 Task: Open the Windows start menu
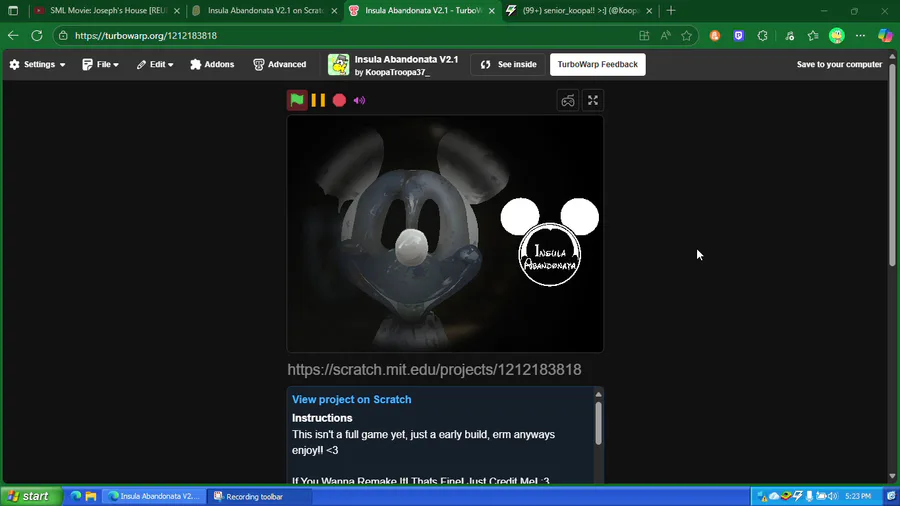click(31, 496)
